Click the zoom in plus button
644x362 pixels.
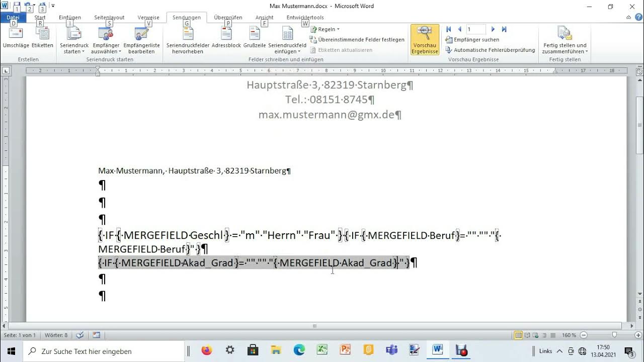tap(638, 335)
